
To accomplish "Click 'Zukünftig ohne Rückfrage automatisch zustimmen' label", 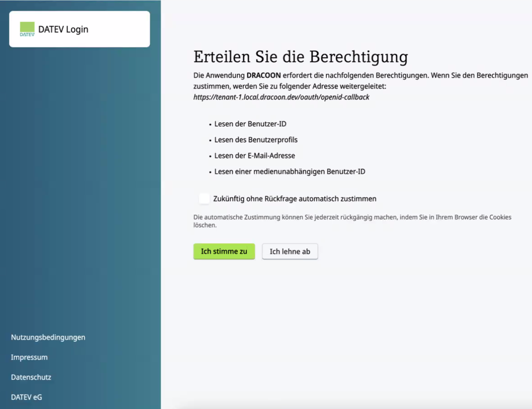I will point(295,199).
